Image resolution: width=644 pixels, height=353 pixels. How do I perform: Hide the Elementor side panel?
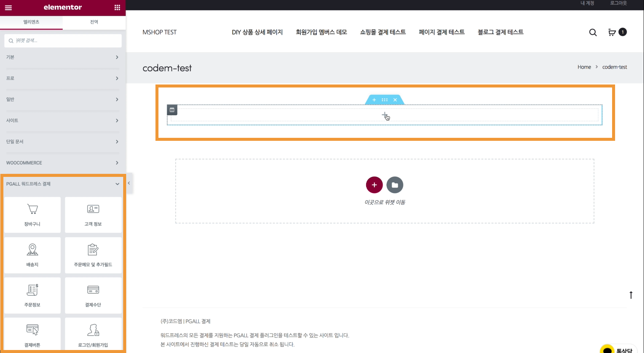pos(129,183)
